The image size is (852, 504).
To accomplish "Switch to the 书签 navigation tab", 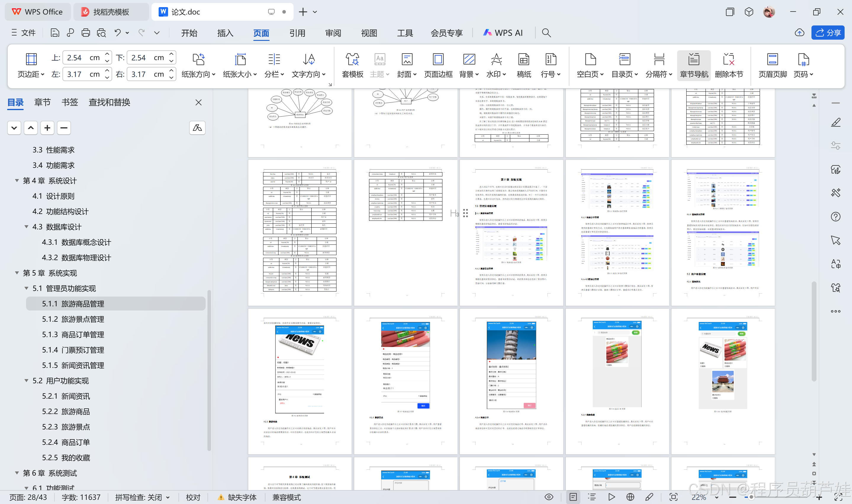I will [x=70, y=102].
